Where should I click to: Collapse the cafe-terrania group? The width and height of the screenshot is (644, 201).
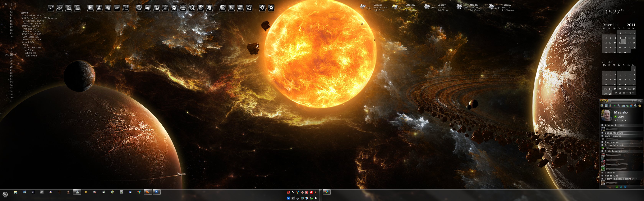pos(602,136)
